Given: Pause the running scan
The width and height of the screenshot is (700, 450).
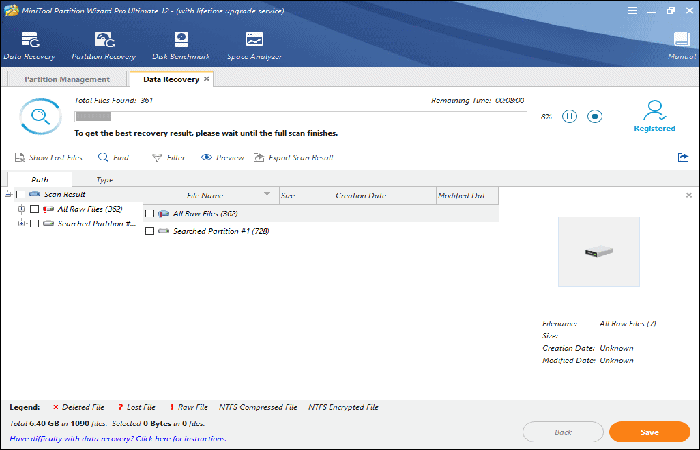Looking at the screenshot, I should pos(569,117).
